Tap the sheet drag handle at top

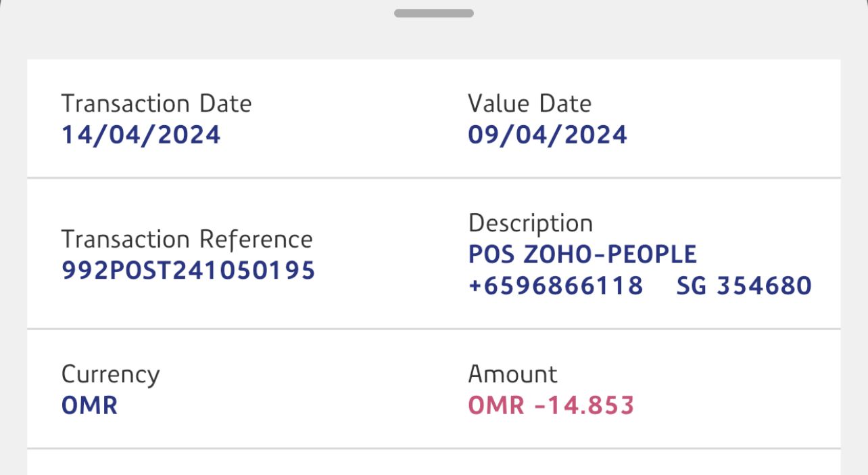tap(433, 13)
